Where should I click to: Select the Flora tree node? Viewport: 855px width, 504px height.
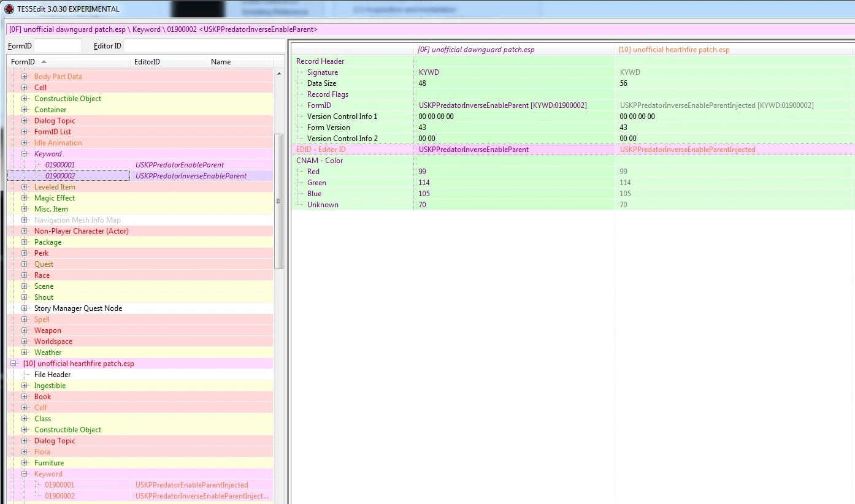pyautogui.click(x=42, y=452)
